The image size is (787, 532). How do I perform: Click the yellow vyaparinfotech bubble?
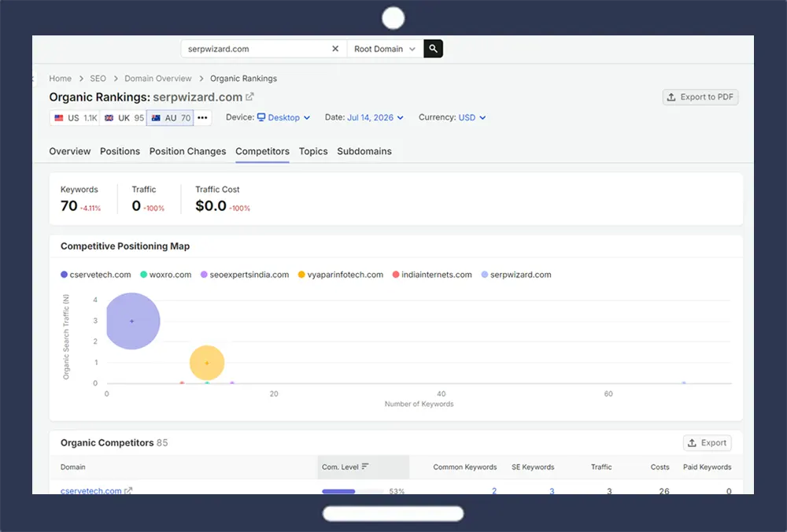207,362
